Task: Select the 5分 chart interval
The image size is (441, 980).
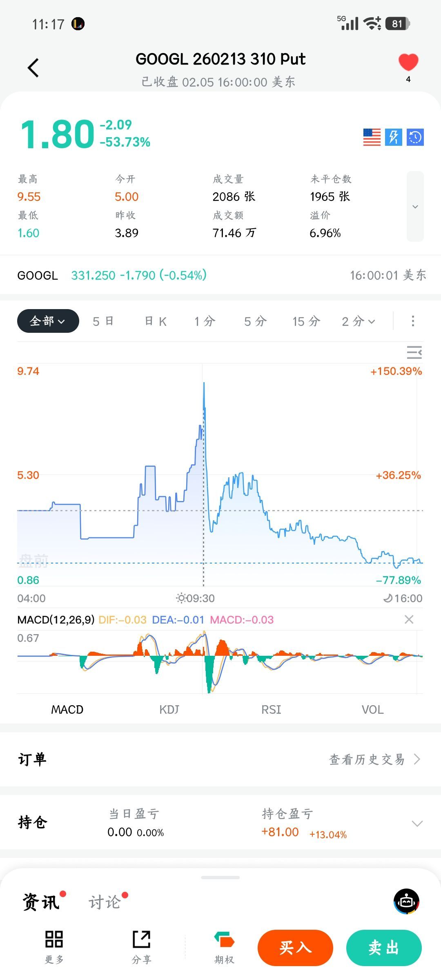Action: coord(255,321)
